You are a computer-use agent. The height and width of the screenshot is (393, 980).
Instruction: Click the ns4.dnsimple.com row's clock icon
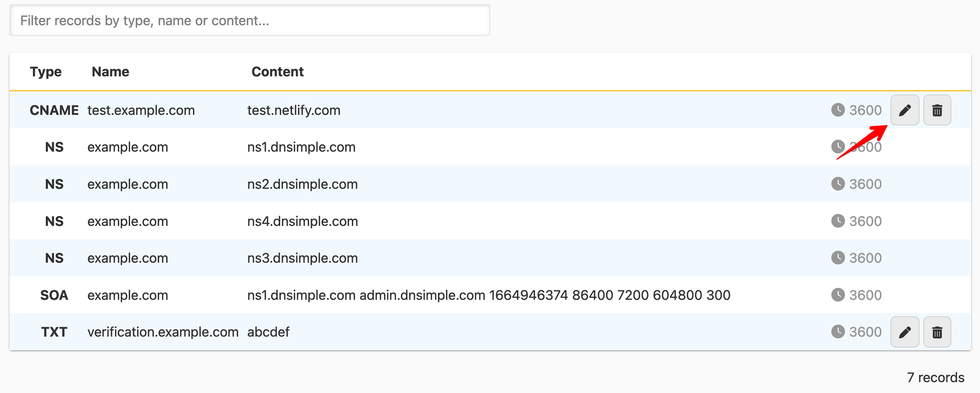838,221
